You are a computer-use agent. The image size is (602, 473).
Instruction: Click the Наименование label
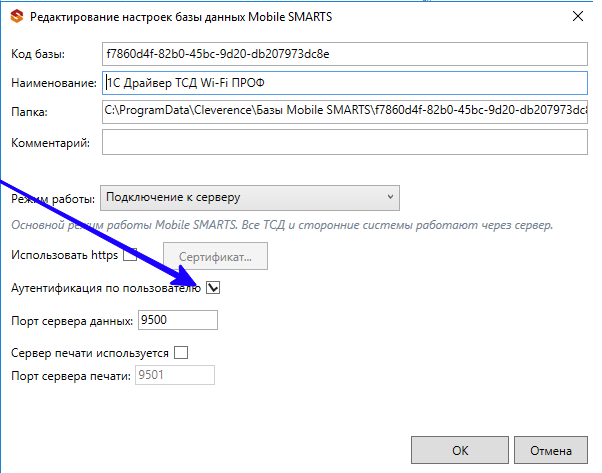[x=54, y=83]
